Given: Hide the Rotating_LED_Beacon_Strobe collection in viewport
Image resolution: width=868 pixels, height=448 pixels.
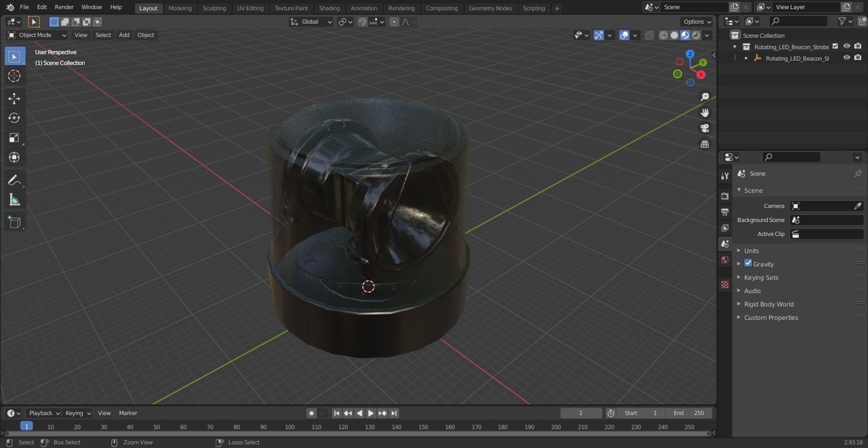Looking at the screenshot, I should coord(847,46).
